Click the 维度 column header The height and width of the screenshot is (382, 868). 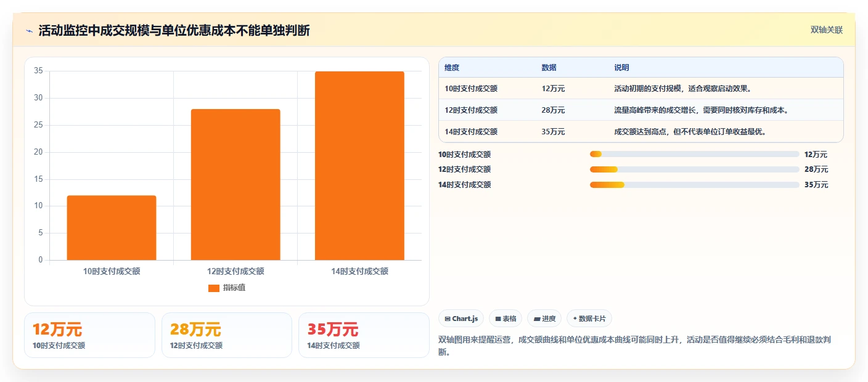point(452,68)
